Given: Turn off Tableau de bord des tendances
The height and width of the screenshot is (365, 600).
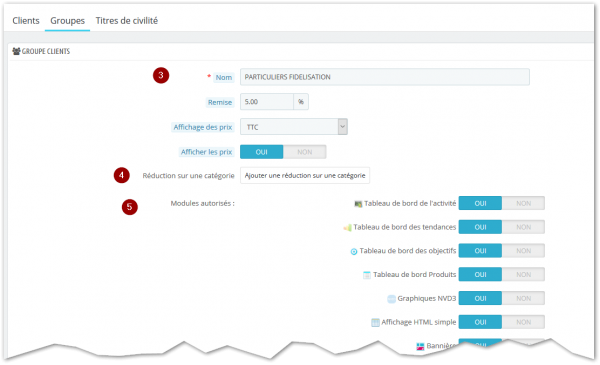Looking at the screenshot, I should pos(523,227).
